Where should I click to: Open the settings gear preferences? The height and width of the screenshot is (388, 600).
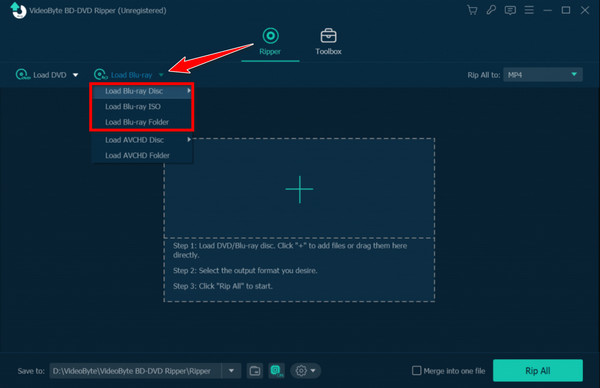click(x=305, y=371)
